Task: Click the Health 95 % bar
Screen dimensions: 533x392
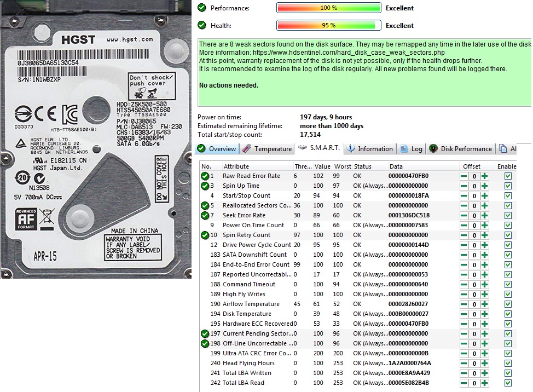Action: pos(329,26)
